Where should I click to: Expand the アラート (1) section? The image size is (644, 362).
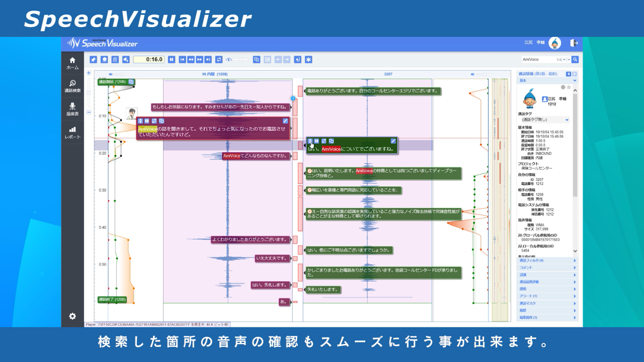tap(548, 296)
